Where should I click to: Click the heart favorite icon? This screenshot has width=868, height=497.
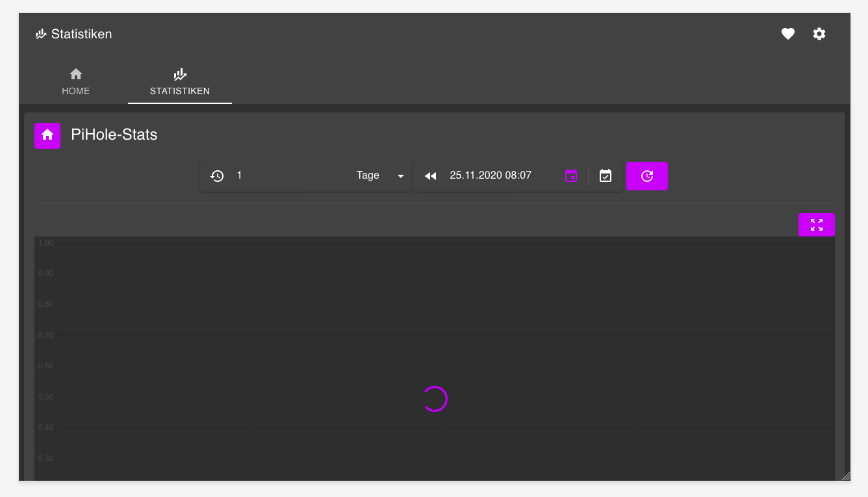788,34
